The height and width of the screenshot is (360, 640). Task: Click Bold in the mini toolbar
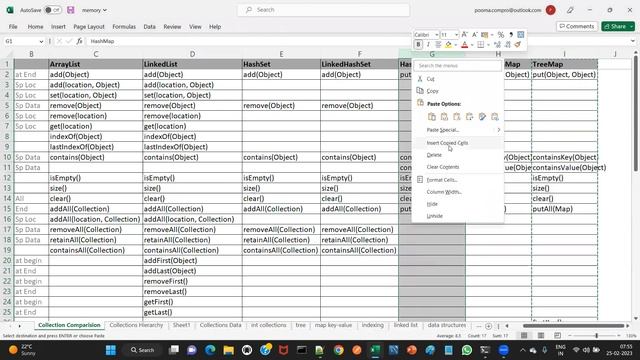[418, 44]
